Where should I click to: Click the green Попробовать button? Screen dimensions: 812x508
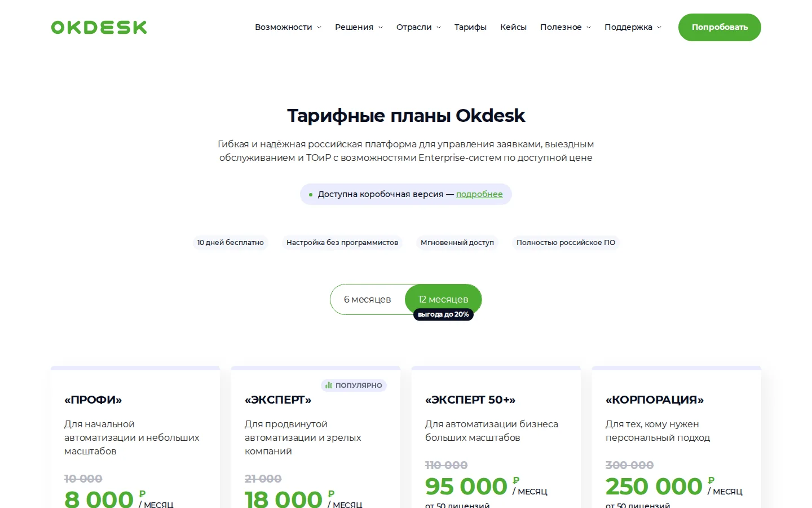pos(720,27)
